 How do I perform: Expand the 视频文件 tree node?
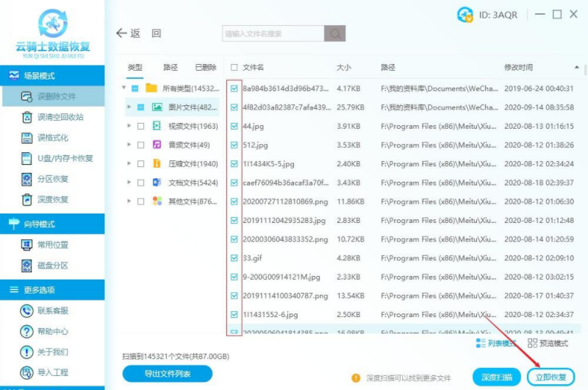pos(129,126)
